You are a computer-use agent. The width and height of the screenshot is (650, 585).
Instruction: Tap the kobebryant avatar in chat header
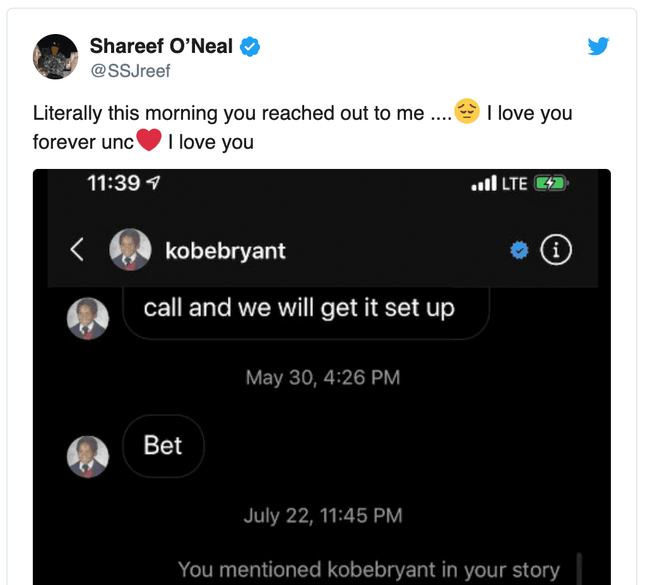(129, 250)
